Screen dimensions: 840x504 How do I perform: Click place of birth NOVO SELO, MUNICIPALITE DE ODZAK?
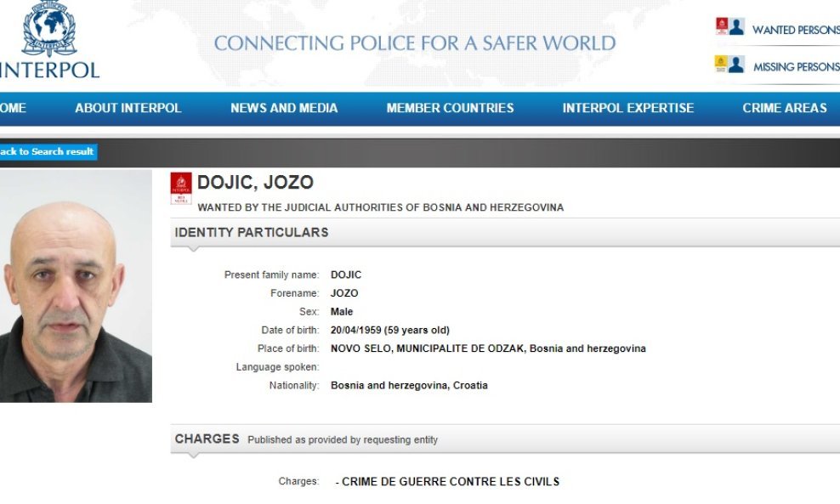click(427, 348)
